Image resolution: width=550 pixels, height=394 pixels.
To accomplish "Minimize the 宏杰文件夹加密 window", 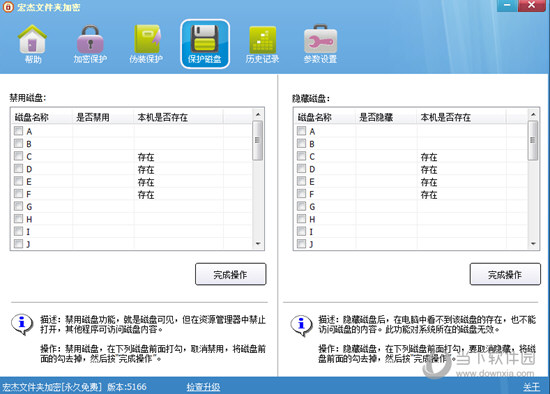I will click(x=507, y=5).
